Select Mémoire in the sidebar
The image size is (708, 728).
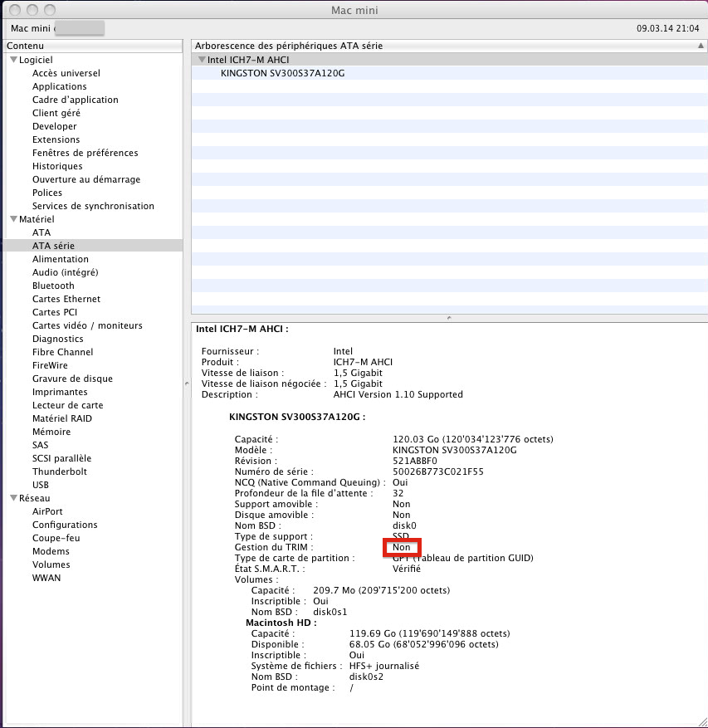[51, 432]
